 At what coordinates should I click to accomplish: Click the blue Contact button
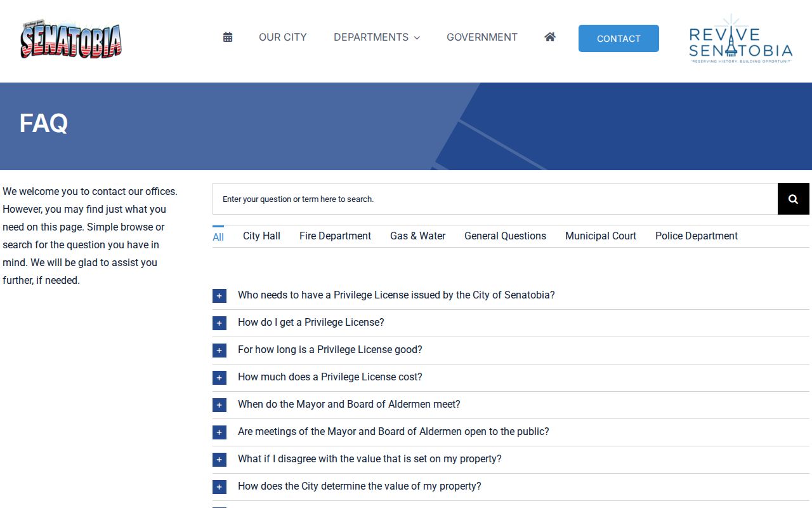(x=619, y=38)
